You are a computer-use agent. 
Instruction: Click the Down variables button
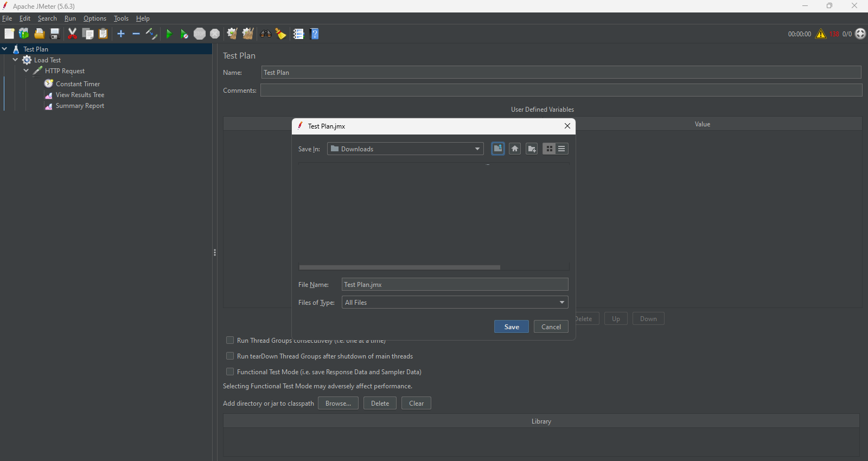(648, 318)
